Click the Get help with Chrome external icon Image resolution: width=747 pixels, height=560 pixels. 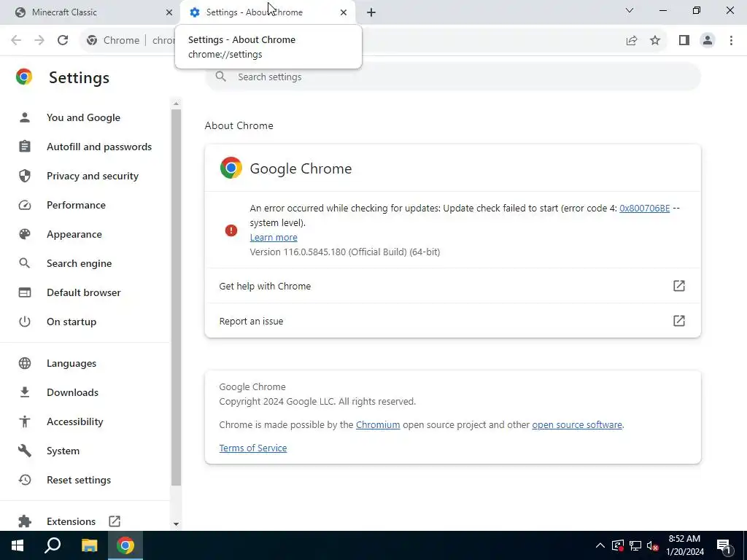(x=679, y=286)
